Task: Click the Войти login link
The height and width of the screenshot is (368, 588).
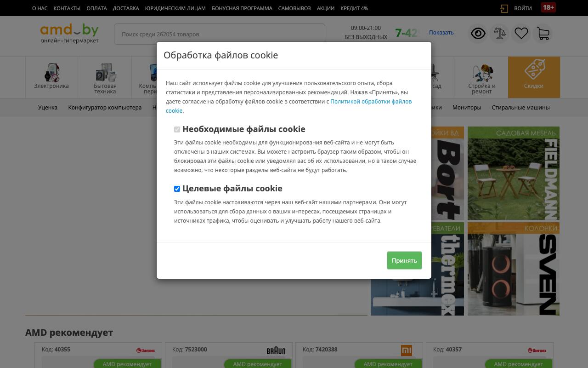Action: point(523,8)
